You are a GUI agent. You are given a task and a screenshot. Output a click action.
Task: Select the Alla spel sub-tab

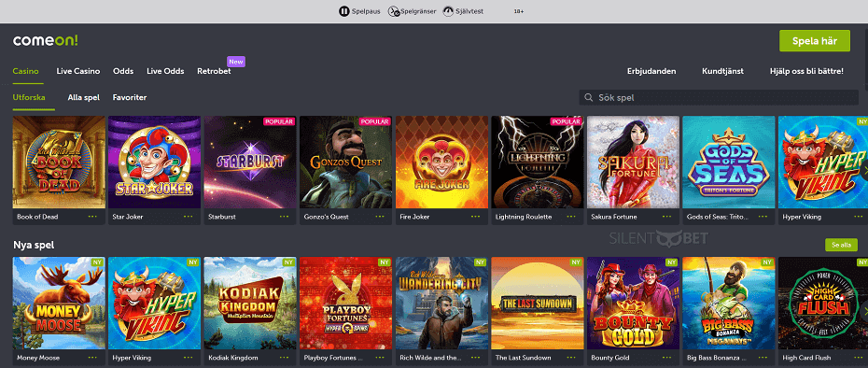coord(84,97)
